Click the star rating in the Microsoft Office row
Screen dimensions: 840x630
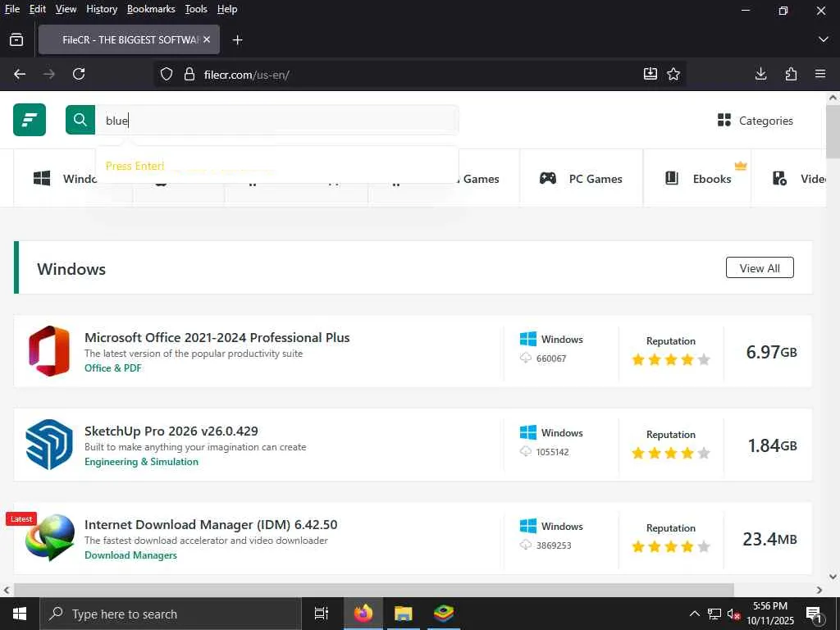point(671,359)
